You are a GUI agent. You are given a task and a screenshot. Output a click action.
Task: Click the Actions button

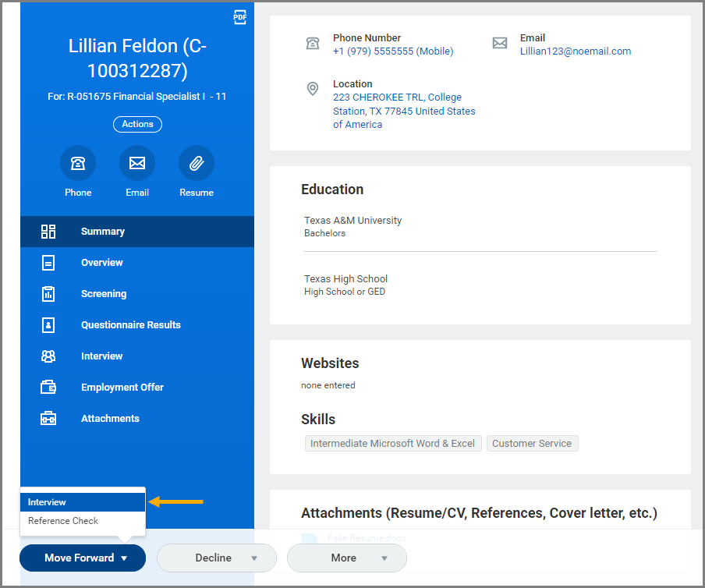click(137, 124)
